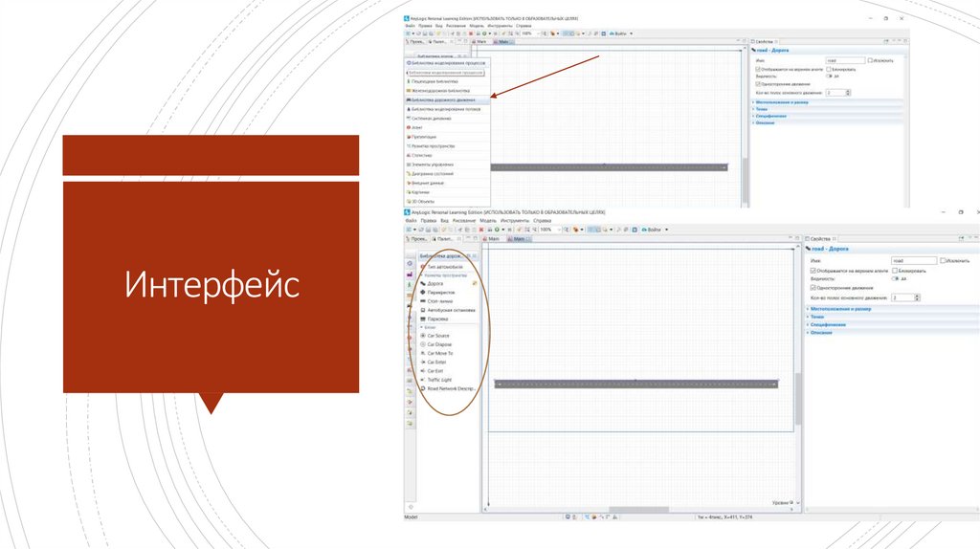
Task: Open Справка menu in upper window
Action: coord(523,26)
